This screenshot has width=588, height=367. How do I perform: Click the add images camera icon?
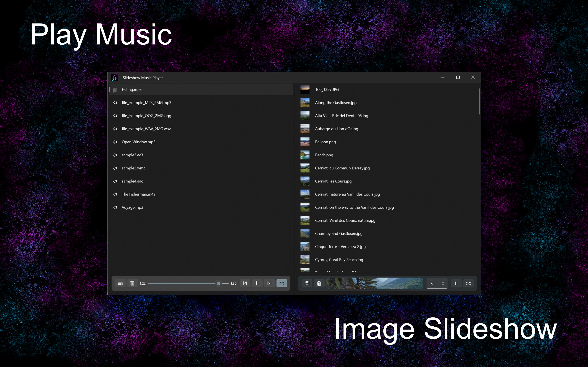click(x=307, y=283)
